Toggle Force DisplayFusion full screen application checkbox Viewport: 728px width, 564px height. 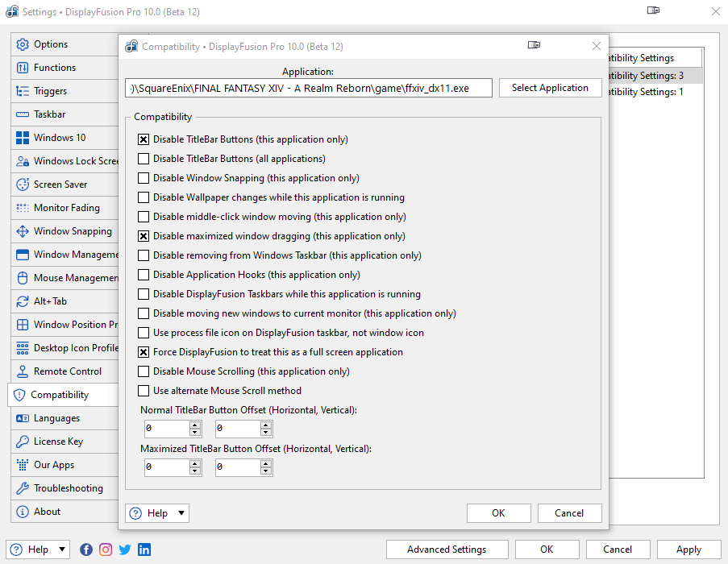point(144,352)
